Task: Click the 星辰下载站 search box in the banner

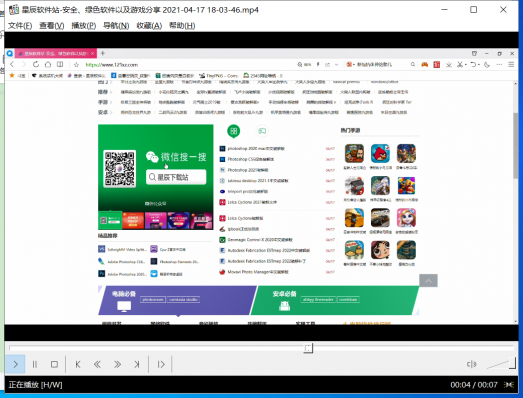Action: [x=176, y=177]
